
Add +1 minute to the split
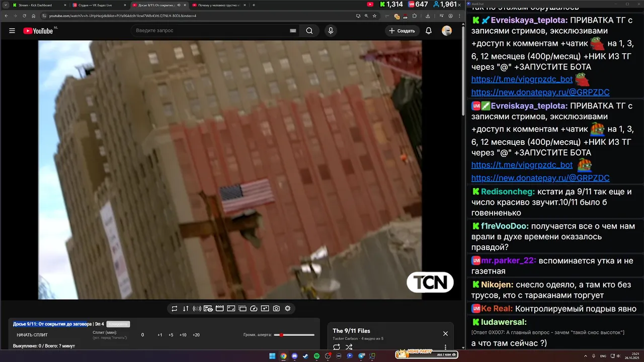(160, 335)
